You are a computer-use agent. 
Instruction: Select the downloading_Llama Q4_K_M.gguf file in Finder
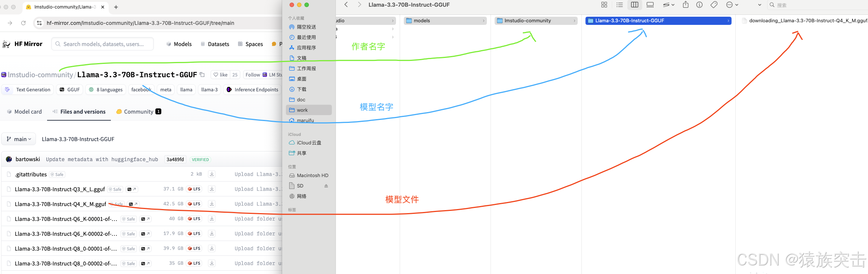[805, 21]
